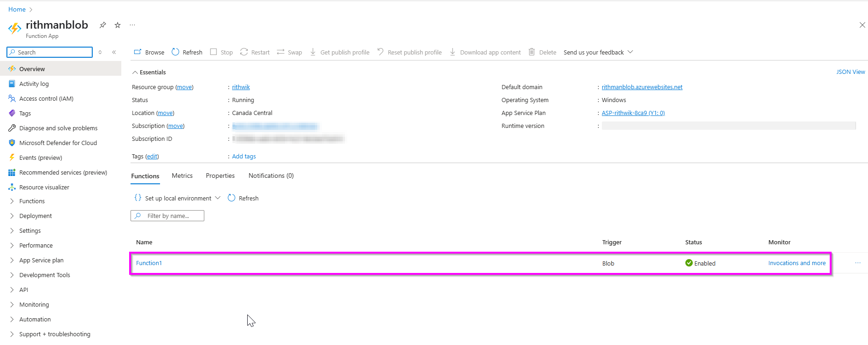Click Reset publish profile
Viewport: 868px width, 345px height.
pos(409,52)
